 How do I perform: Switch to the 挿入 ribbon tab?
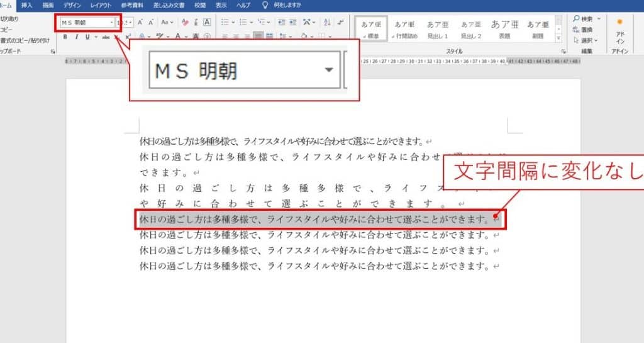27,4
